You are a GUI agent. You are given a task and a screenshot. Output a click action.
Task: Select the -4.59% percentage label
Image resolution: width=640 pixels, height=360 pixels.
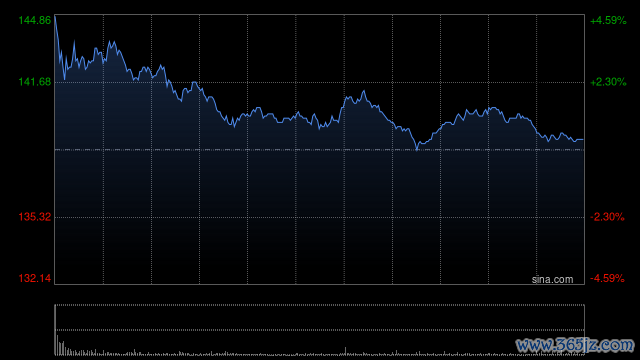click(607, 278)
